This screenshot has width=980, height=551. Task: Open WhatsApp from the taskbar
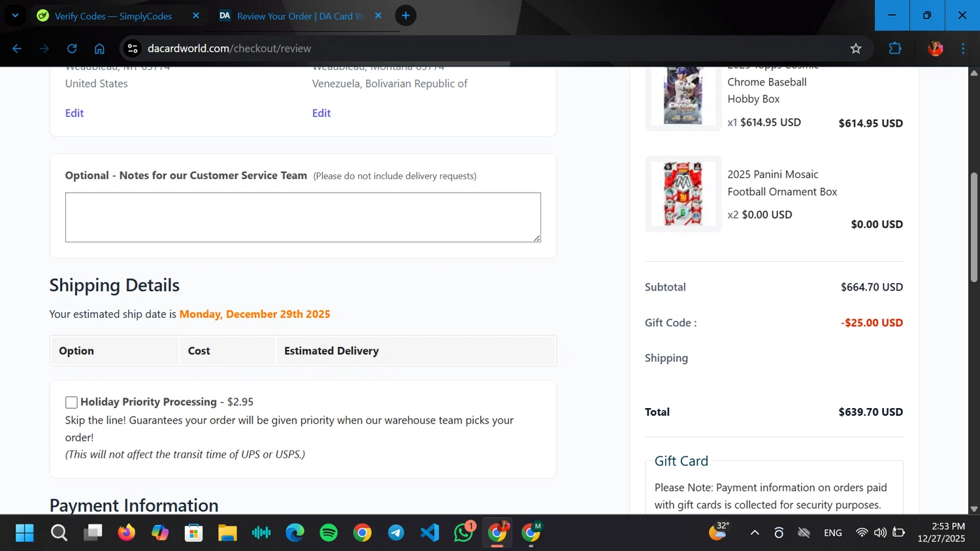click(464, 533)
